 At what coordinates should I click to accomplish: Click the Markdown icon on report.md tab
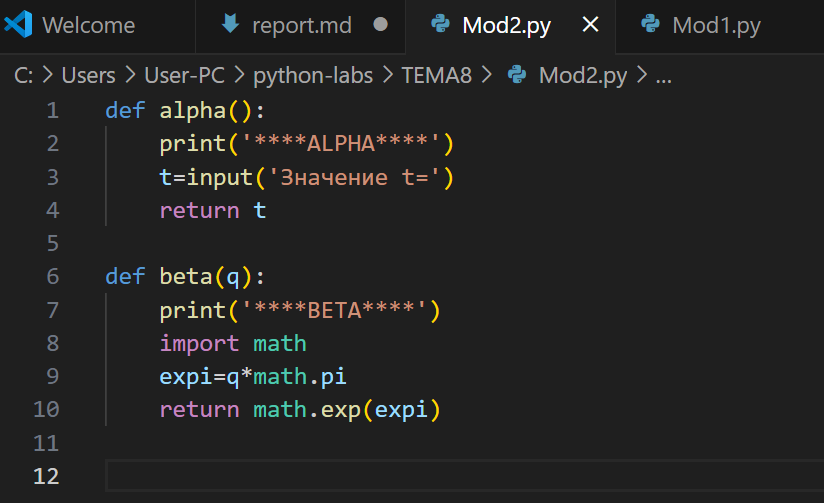pyautogui.click(x=230, y=25)
